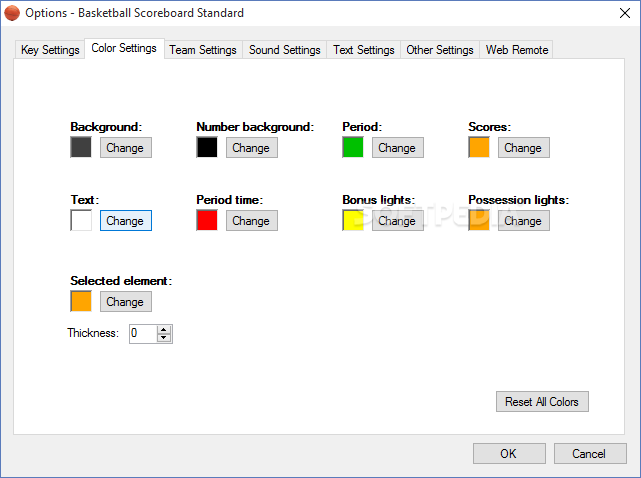Viewport: 641px width, 478px height.
Task: Change the Possession lights color
Action: pyautogui.click(x=523, y=220)
